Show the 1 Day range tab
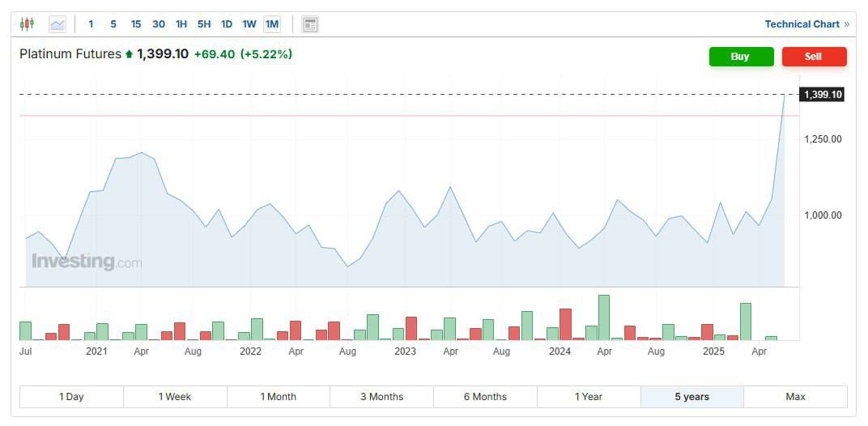 71,397
